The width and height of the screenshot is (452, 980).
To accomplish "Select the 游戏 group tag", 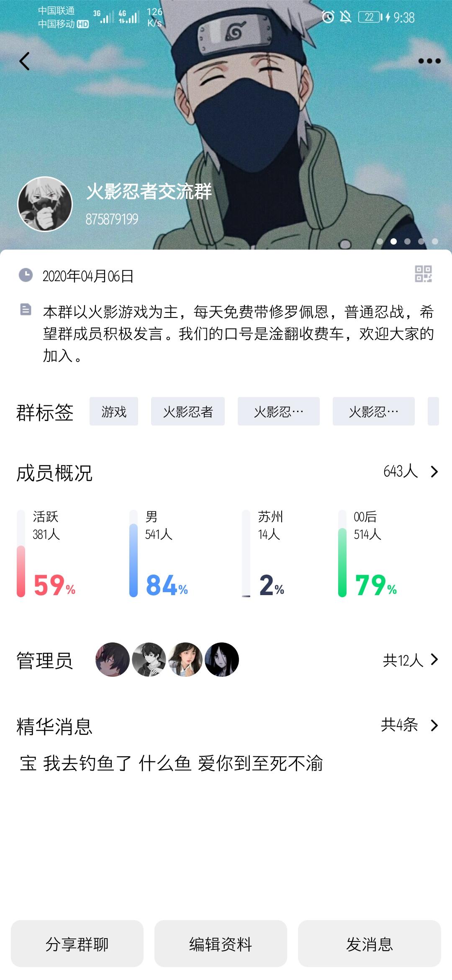I will point(114,411).
